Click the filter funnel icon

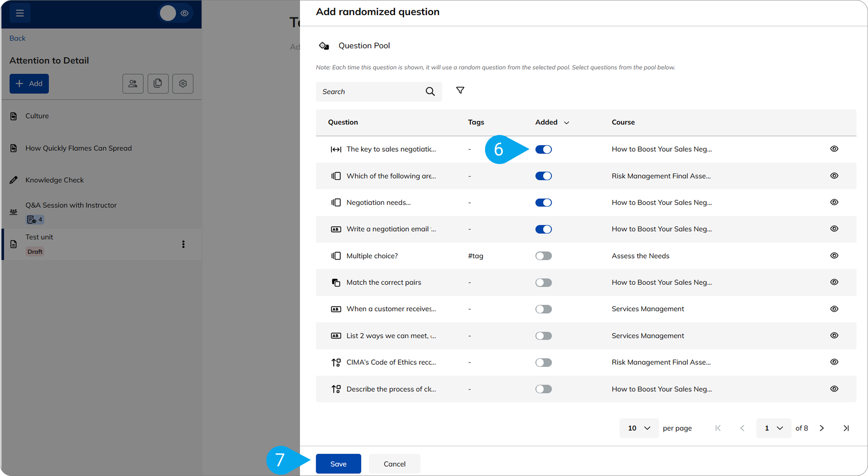(x=460, y=91)
